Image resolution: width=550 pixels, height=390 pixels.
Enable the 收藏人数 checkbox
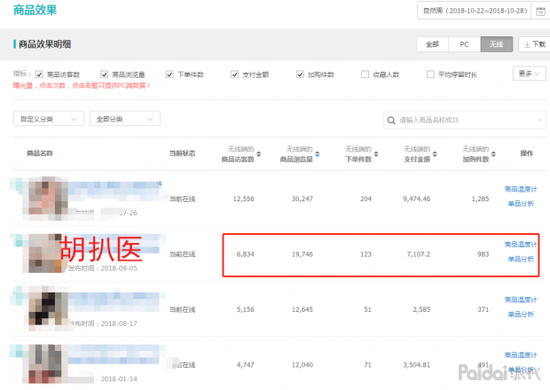click(365, 74)
